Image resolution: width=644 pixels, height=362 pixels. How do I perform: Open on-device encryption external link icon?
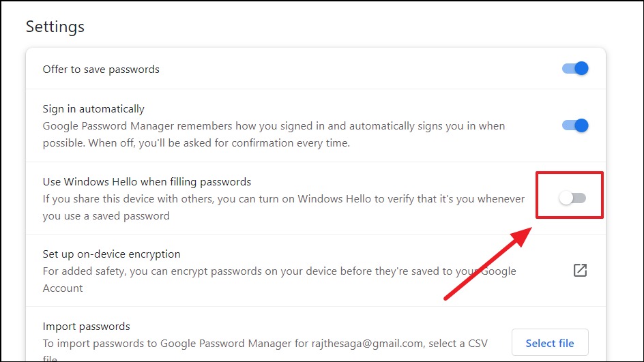580,271
